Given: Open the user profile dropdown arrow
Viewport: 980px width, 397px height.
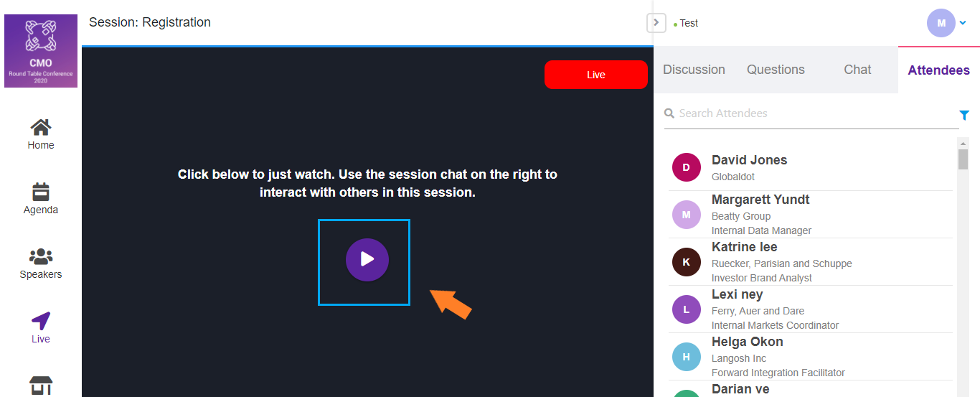Looking at the screenshot, I should click(x=963, y=23).
